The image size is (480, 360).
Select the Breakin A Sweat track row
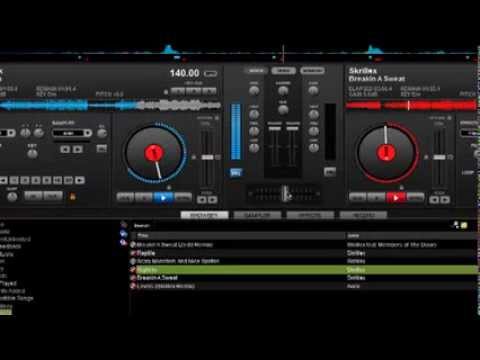tap(304, 278)
